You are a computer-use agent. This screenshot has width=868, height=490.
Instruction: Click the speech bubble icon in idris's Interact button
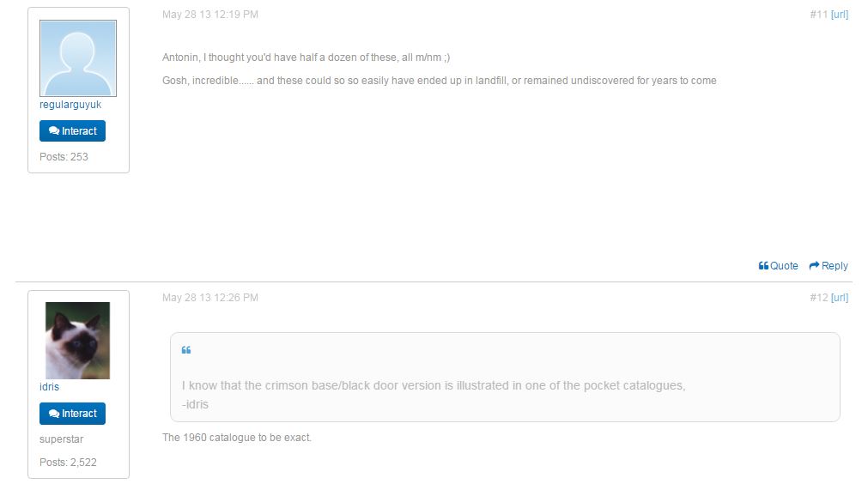(54, 414)
